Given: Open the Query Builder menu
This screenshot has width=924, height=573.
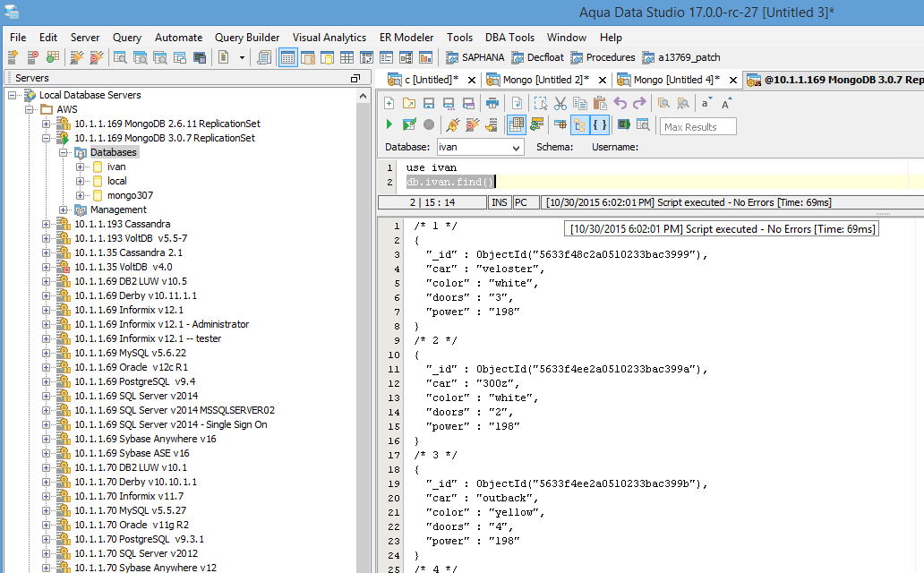Looking at the screenshot, I should 247,37.
